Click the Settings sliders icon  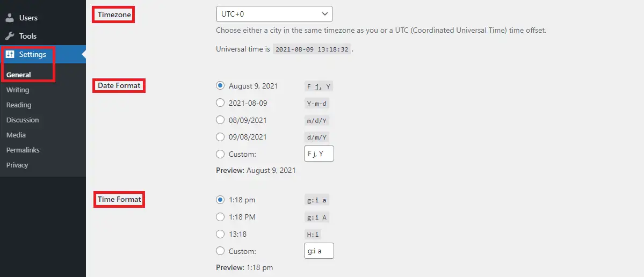pos(10,54)
